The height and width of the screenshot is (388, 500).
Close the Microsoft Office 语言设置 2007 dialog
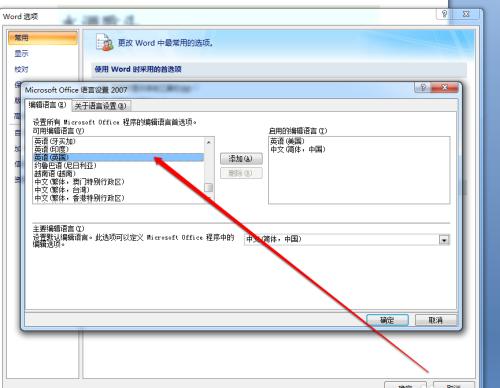(444, 87)
